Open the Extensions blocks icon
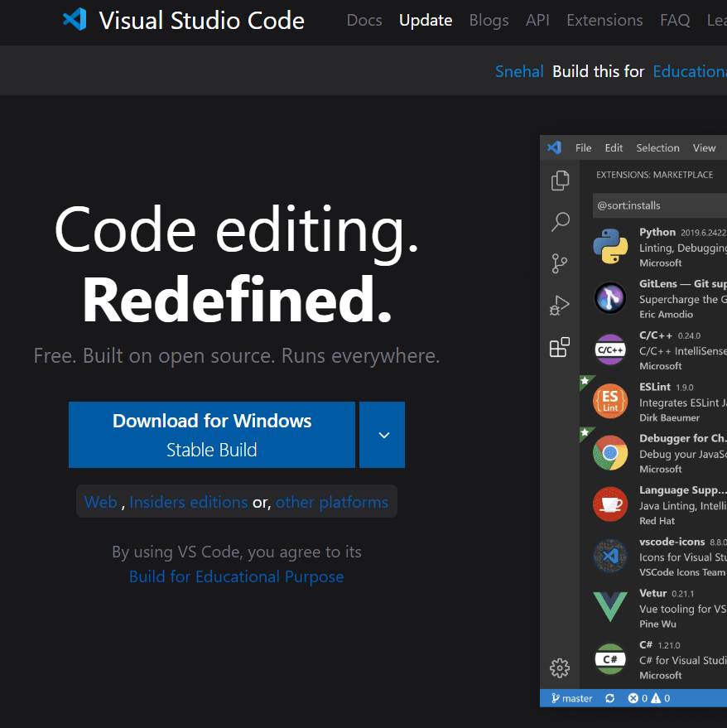727x728 pixels. 560,347
